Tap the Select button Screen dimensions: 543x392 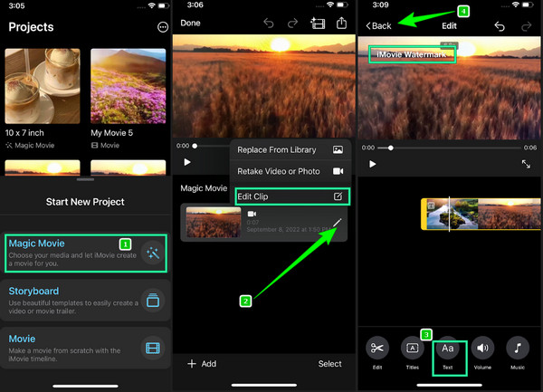[x=329, y=364]
